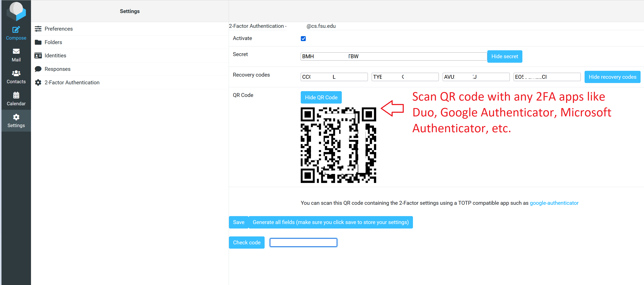Focus the Secret input field

(x=394, y=56)
